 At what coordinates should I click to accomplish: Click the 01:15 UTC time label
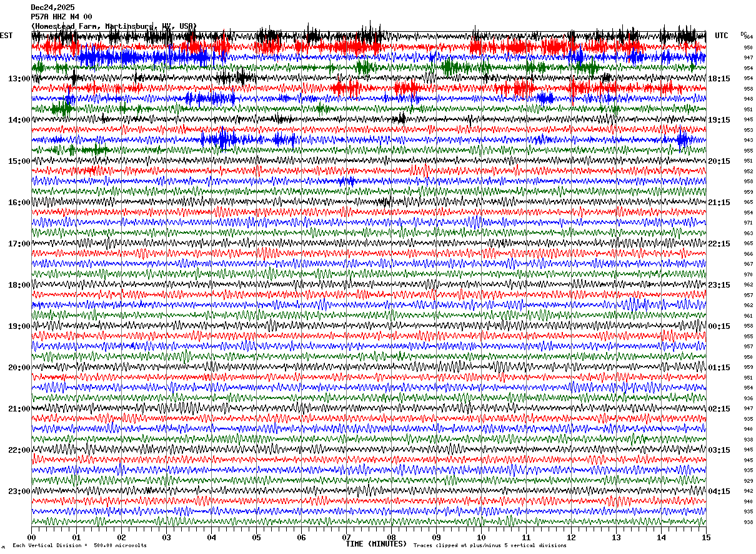(719, 367)
